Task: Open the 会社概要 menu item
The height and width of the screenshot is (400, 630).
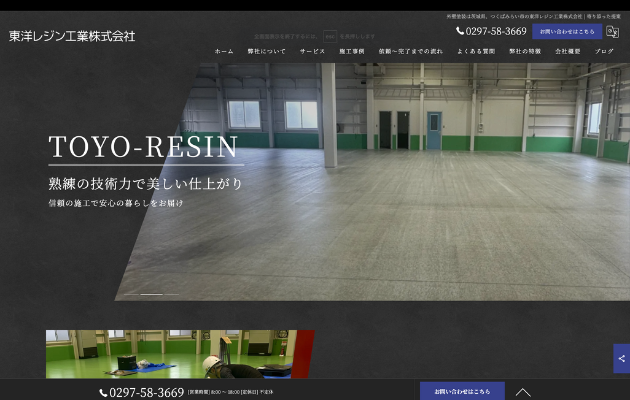Action: (x=568, y=51)
